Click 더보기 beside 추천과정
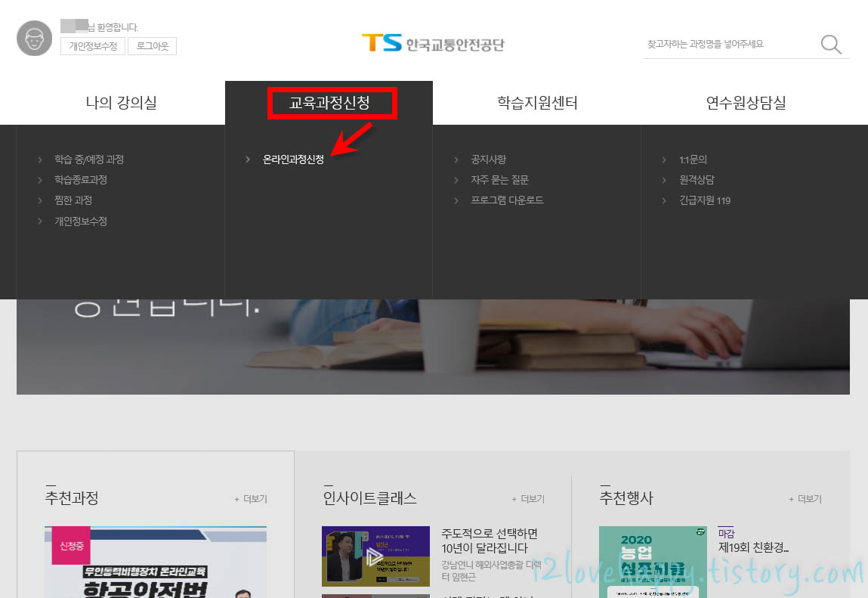 pyautogui.click(x=251, y=499)
